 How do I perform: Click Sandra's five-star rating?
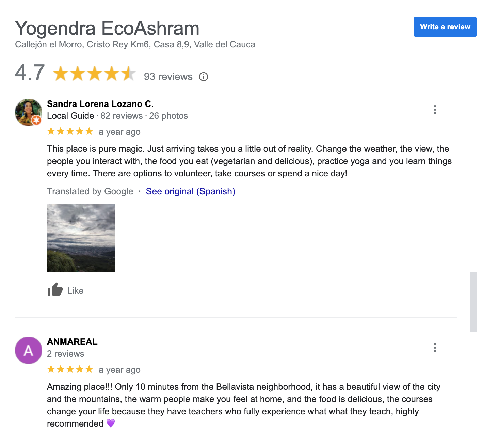[70, 131]
